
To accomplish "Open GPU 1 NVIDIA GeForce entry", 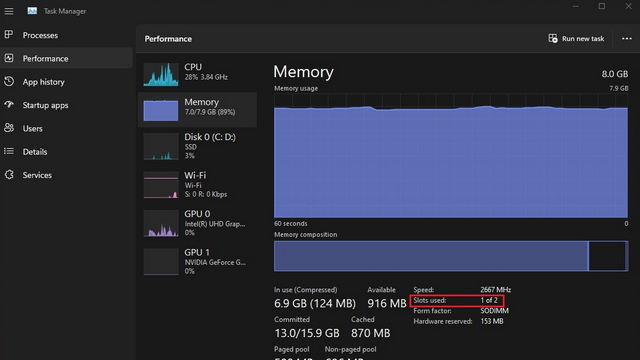I will click(x=198, y=261).
